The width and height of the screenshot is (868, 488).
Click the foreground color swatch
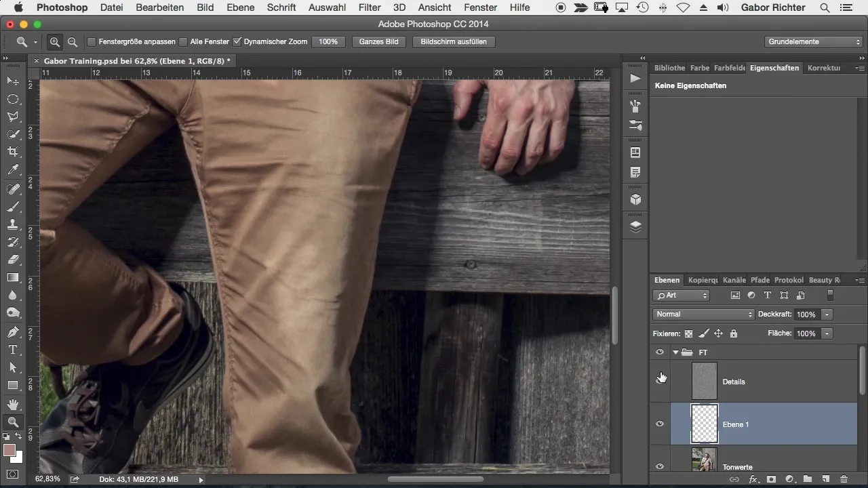click(9, 450)
